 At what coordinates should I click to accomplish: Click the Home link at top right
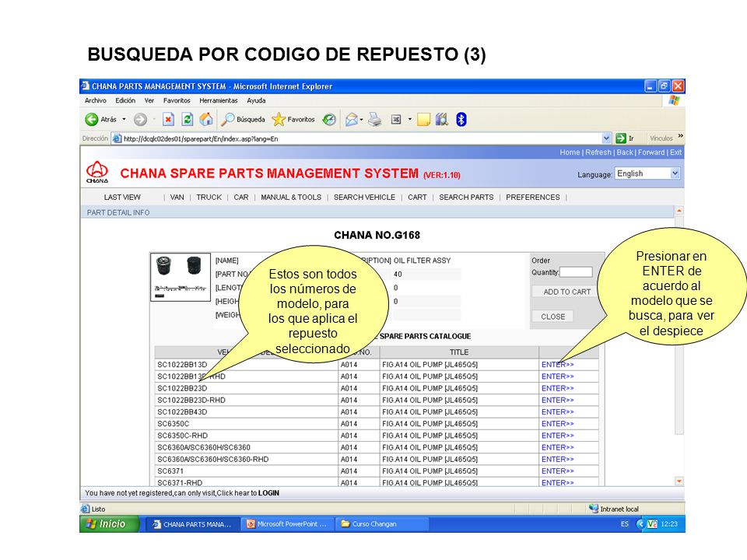[570, 152]
